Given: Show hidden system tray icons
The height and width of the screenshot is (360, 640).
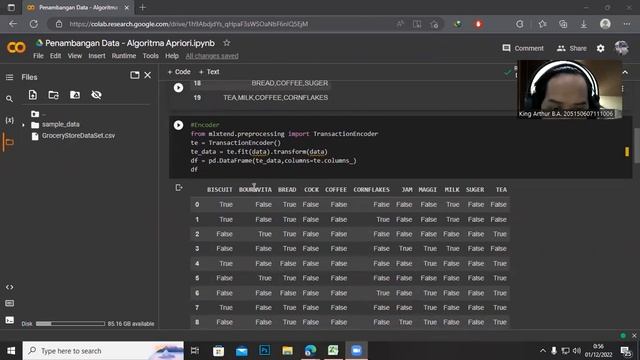Looking at the screenshot, I should point(543,351).
